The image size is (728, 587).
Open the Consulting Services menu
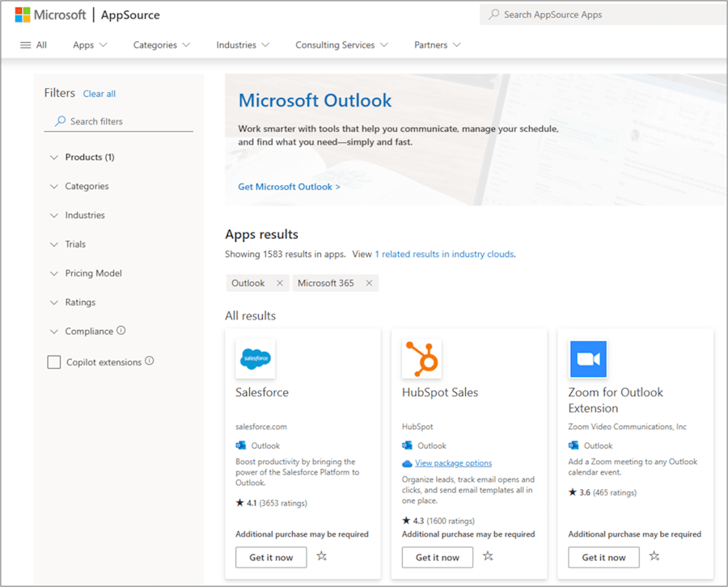pyautogui.click(x=341, y=44)
